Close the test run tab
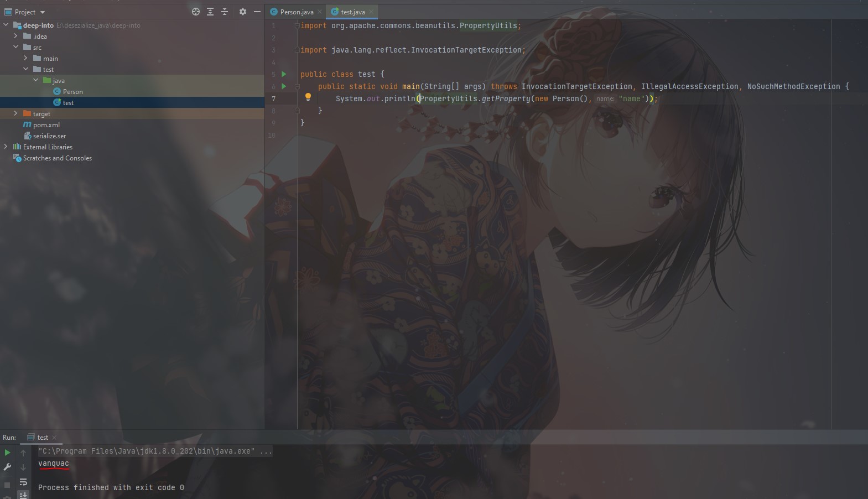This screenshot has height=499, width=868. click(54, 438)
